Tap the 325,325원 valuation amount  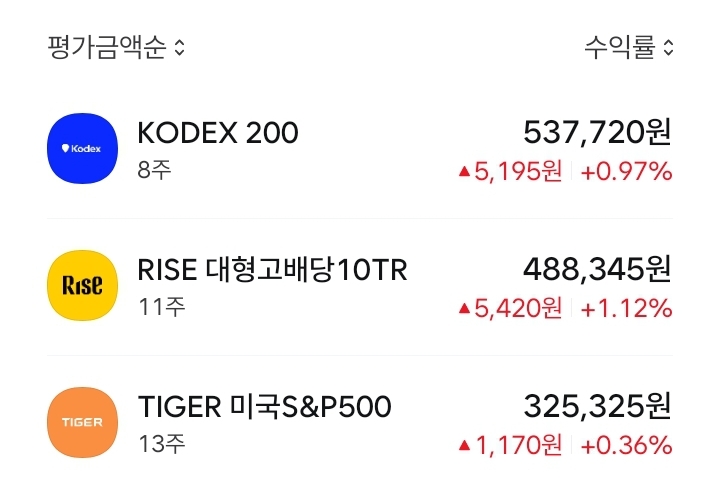click(x=597, y=405)
